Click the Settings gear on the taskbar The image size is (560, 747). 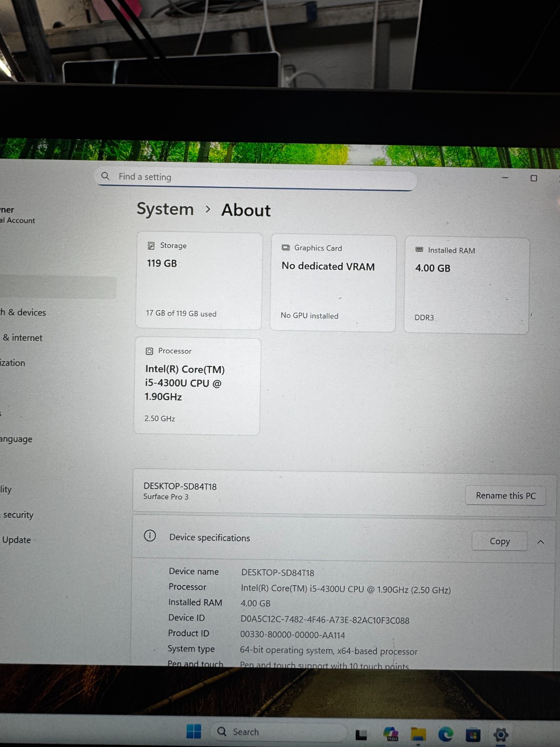pos(501,735)
